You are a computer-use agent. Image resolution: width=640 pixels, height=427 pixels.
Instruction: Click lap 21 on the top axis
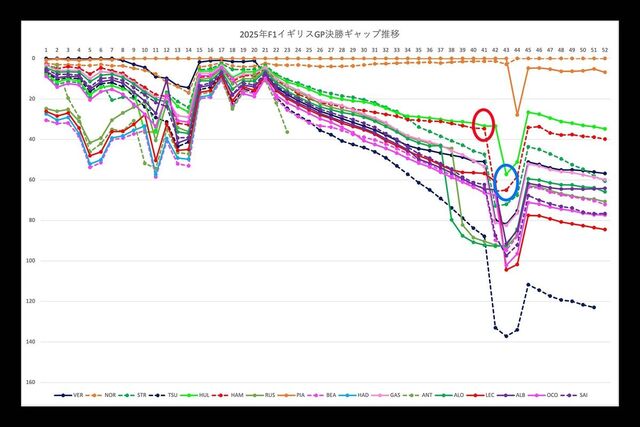click(x=265, y=49)
